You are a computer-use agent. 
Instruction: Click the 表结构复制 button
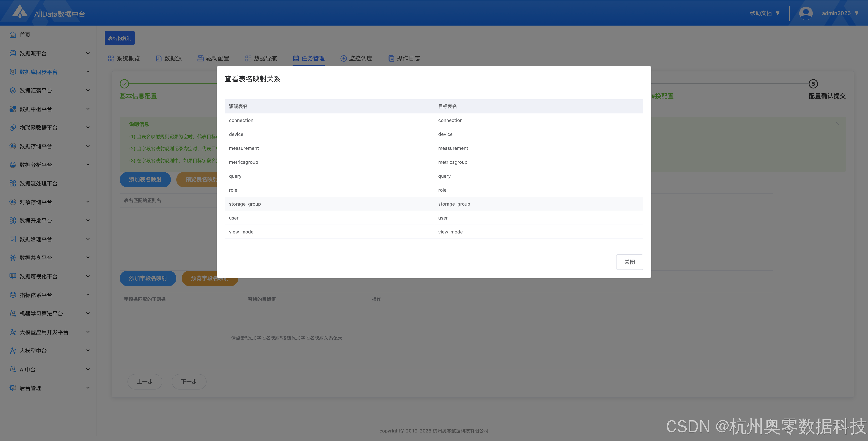click(x=120, y=38)
